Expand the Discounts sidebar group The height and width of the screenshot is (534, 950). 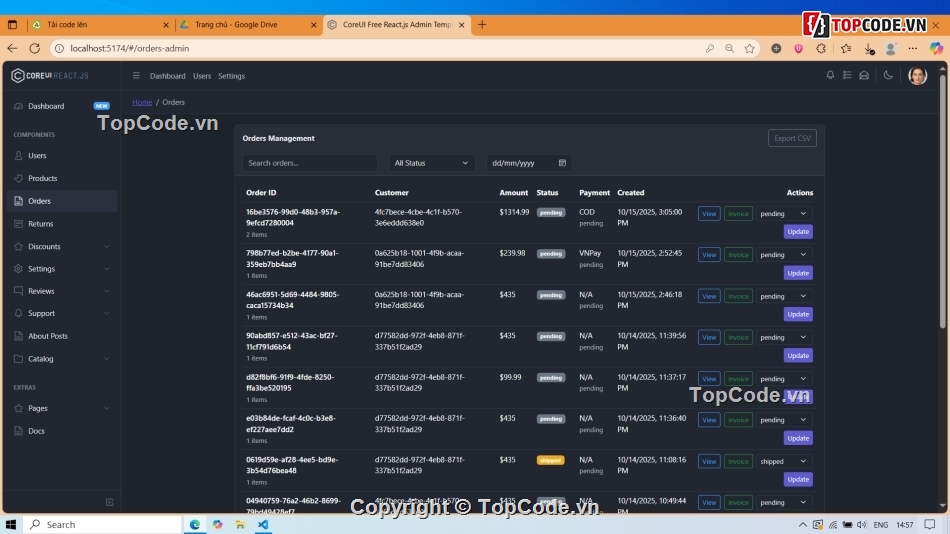62,247
